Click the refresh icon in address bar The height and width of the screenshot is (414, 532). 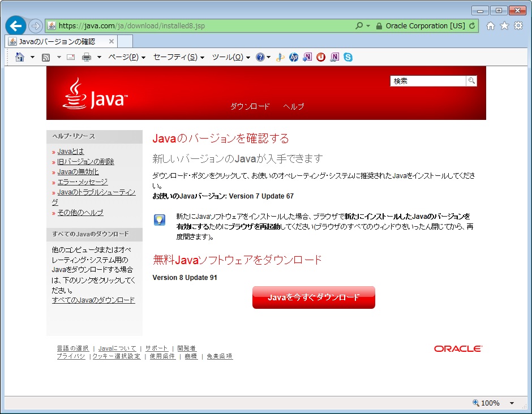coord(473,26)
